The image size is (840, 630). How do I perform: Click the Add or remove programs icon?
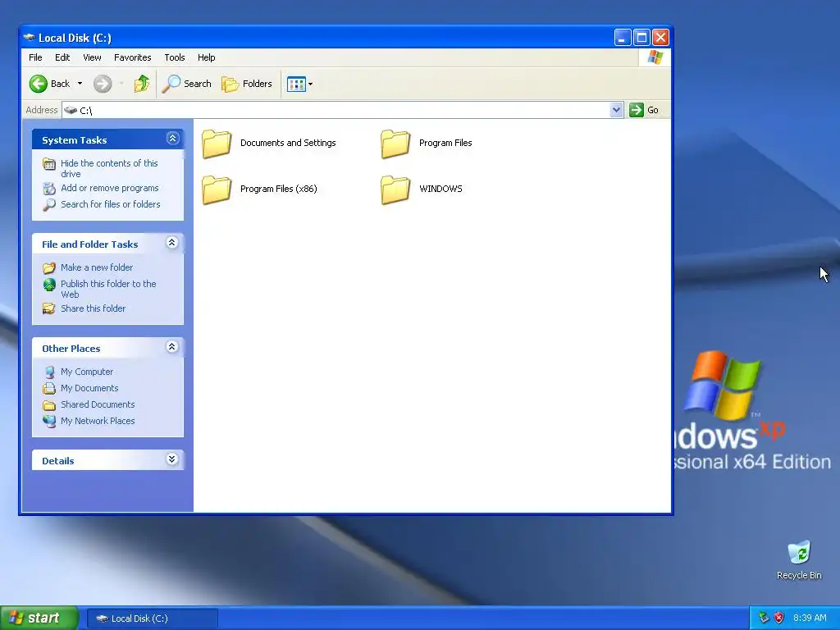49,189
